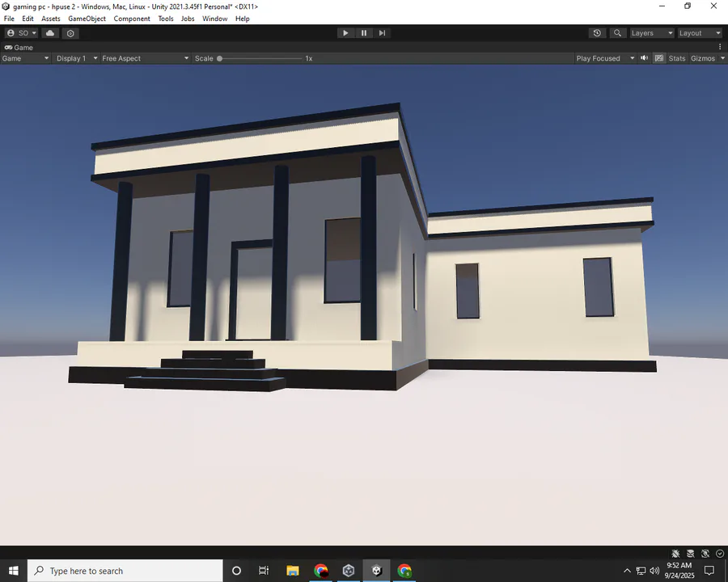Screen dimensions: 728x582
Task: Open the Free Aspect resolution dropdown
Action: (146, 58)
